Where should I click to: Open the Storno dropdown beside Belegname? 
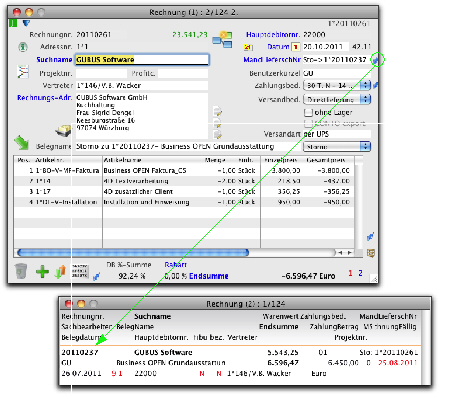click(x=337, y=147)
